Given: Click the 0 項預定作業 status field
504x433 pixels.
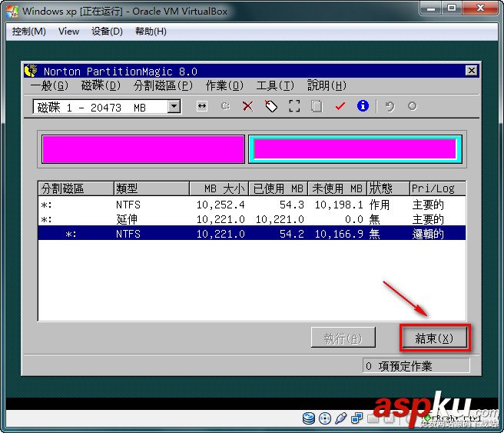Looking at the screenshot, I should (x=416, y=366).
